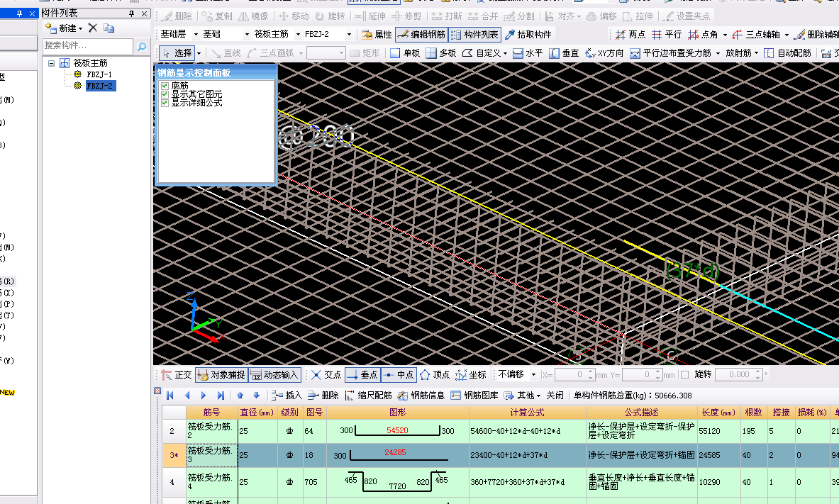The width and height of the screenshot is (839, 504).
Task: Click the 搜索构件 search field
Action: point(88,47)
